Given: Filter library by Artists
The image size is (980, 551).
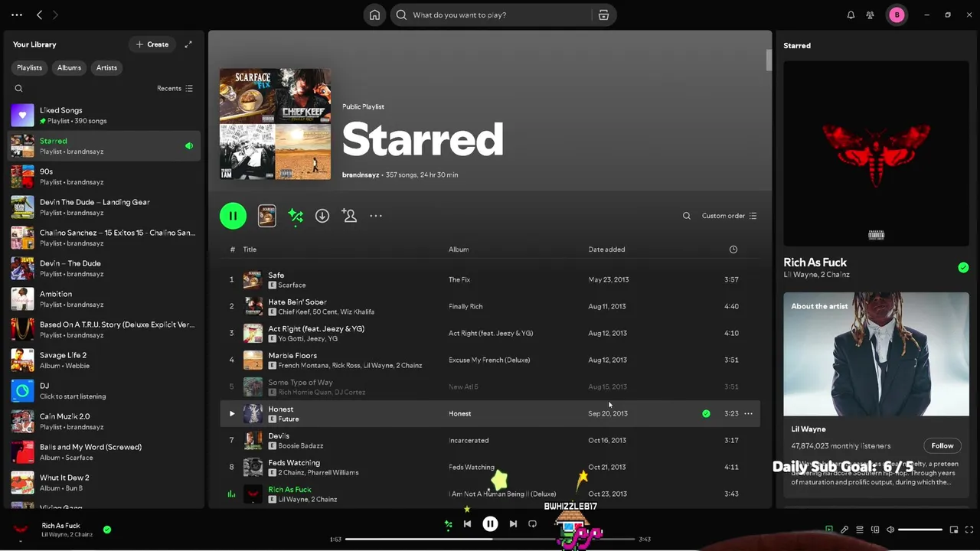Looking at the screenshot, I should pos(106,67).
